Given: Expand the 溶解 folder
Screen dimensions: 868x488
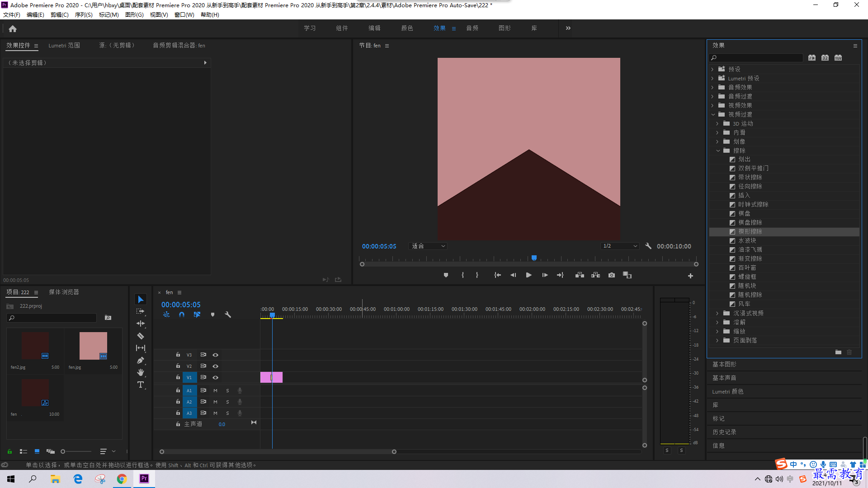Looking at the screenshot, I should (x=717, y=322).
